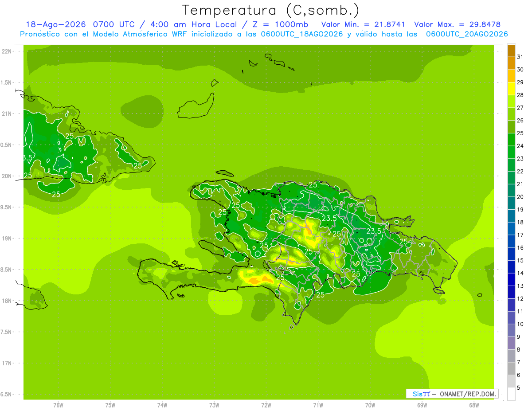Click the 68W longitude axis label
The image size is (532, 411).
click(474, 405)
